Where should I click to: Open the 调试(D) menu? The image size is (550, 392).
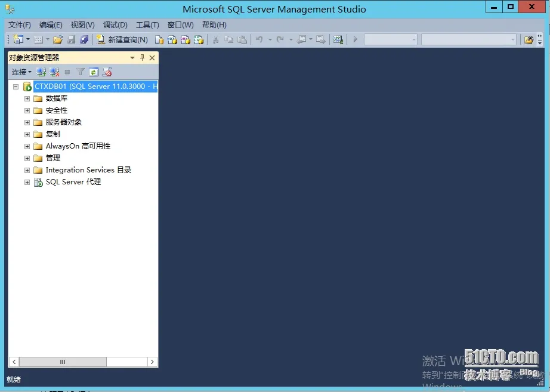click(115, 25)
